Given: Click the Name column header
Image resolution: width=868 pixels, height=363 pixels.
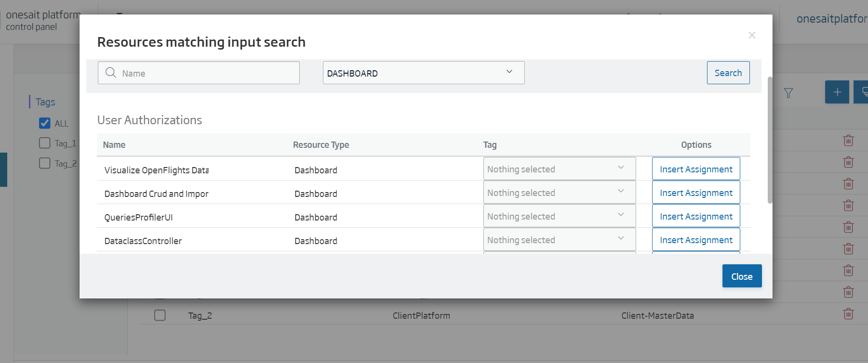Looking at the screenshot, I should (x=114, y=145).
